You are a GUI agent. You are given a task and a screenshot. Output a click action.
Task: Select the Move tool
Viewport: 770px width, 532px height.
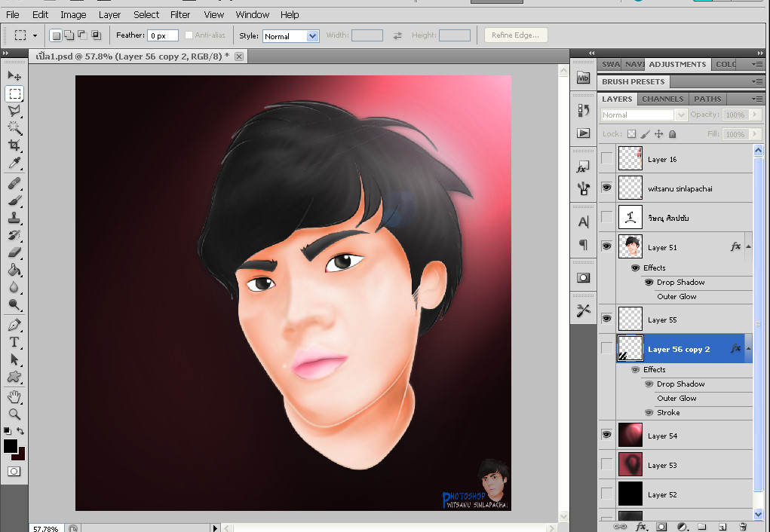coord(14,76)
